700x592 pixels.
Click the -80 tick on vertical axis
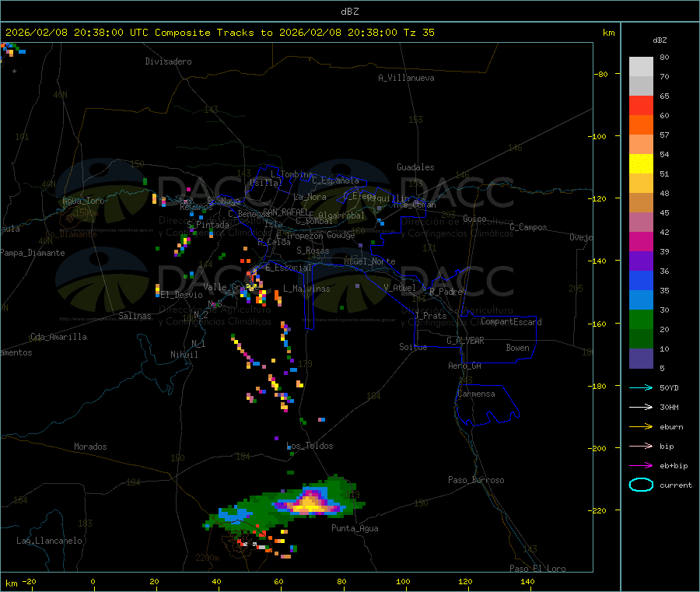coord(602,75)
